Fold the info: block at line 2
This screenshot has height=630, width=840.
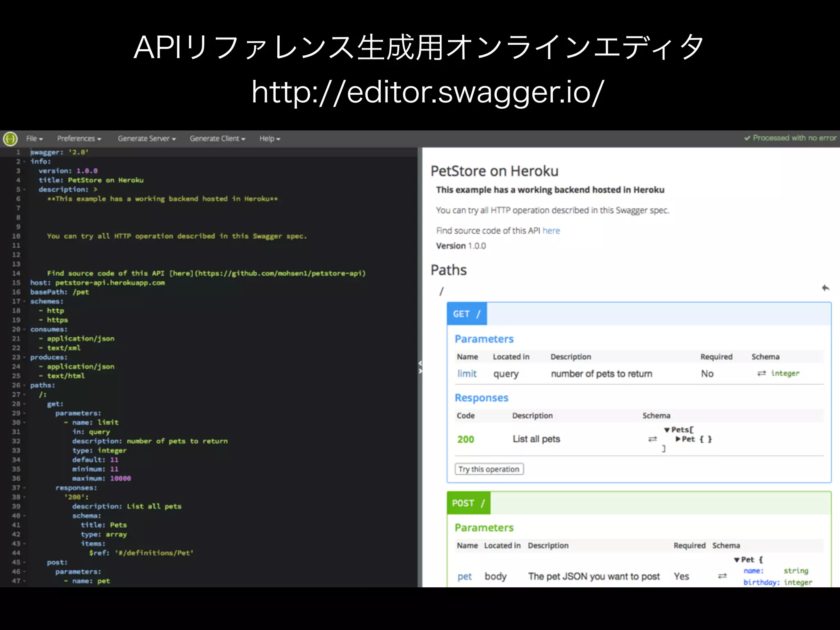point(24,162)
